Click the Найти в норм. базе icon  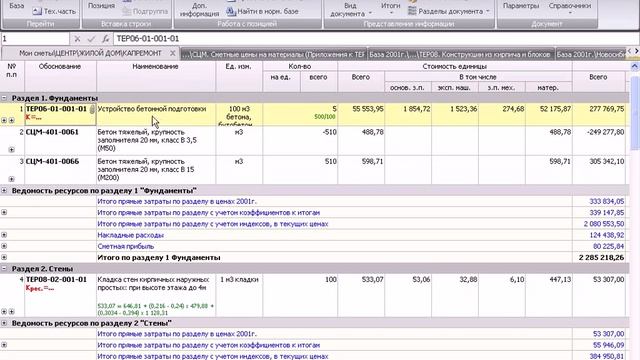(x=231, y=11)
